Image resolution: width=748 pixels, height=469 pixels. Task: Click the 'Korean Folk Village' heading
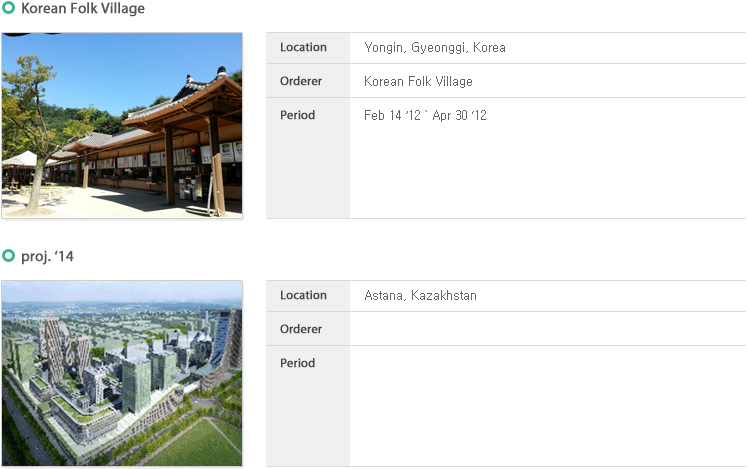coord(83,9)
